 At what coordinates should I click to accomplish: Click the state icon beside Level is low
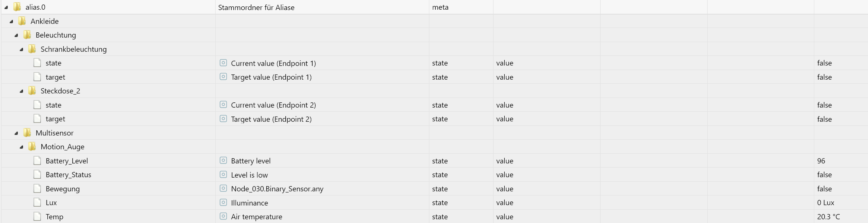[223, 175]
